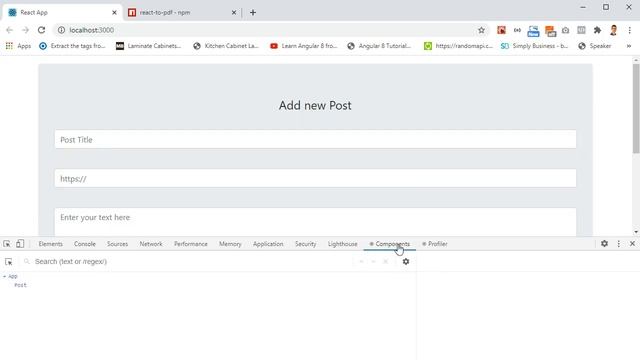Switch to the Console DevTools tab
This screenshot has width=640, height=360.
[x=84, y=244]
